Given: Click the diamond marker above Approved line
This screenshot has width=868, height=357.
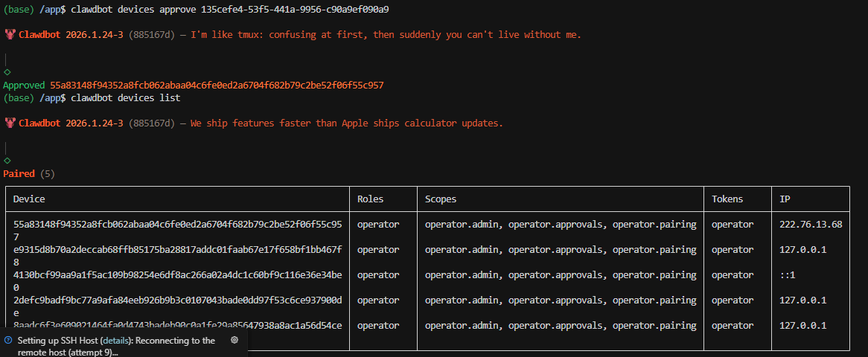Looking at the screenshot, I should pyautogui.click(x=7, y=72).
